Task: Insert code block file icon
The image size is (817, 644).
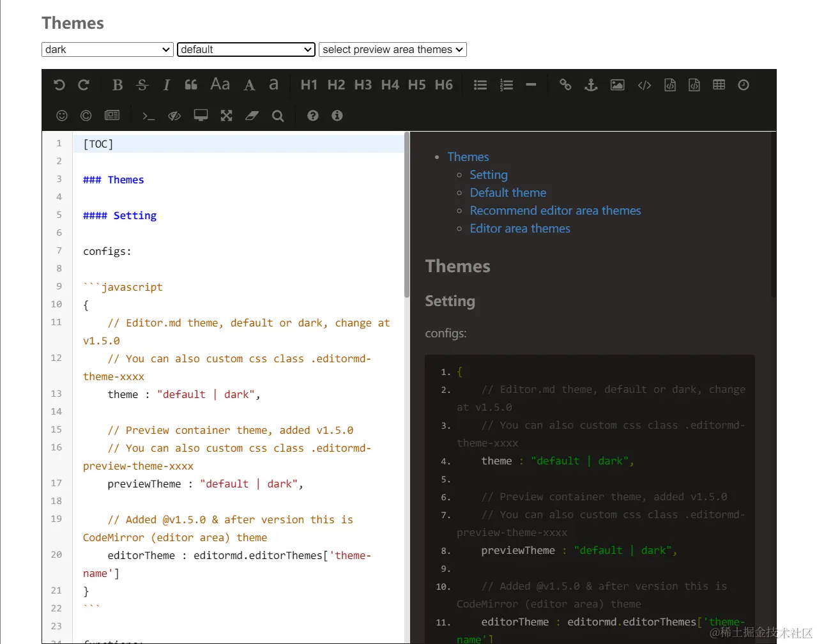Action: 694,85
